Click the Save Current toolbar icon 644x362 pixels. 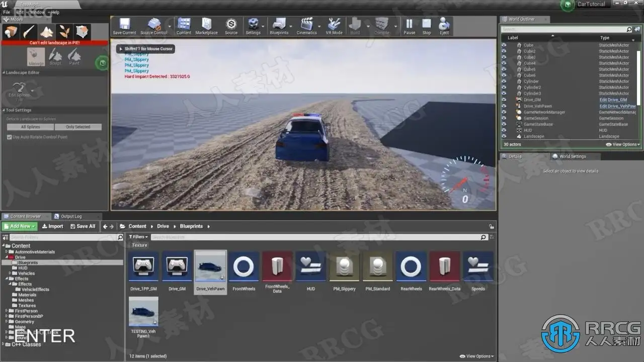coord(124,26)
